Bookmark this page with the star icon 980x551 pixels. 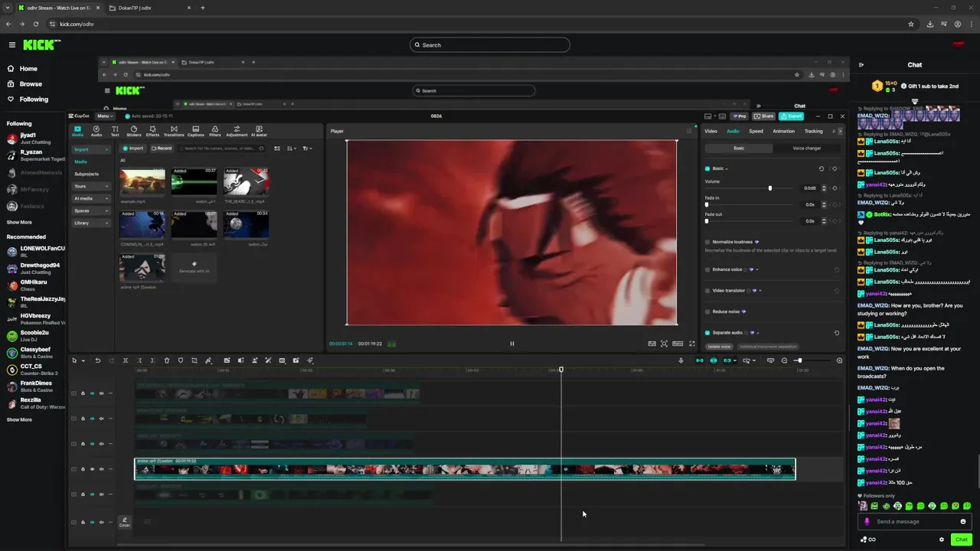pyautogui.click(x=911, y=24)
